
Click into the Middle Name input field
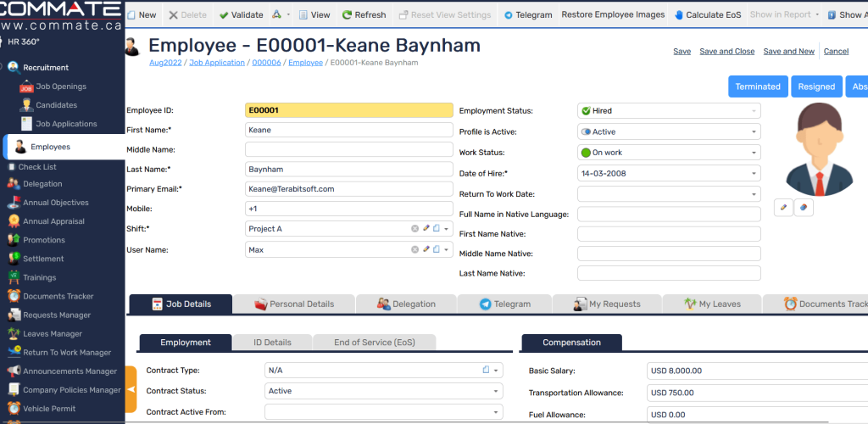coord(348,149)
